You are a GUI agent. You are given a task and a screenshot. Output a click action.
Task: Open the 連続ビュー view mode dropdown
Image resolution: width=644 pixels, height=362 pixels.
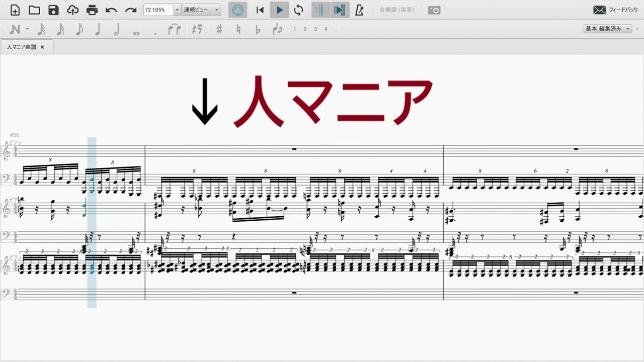click(x=201, y=10)
